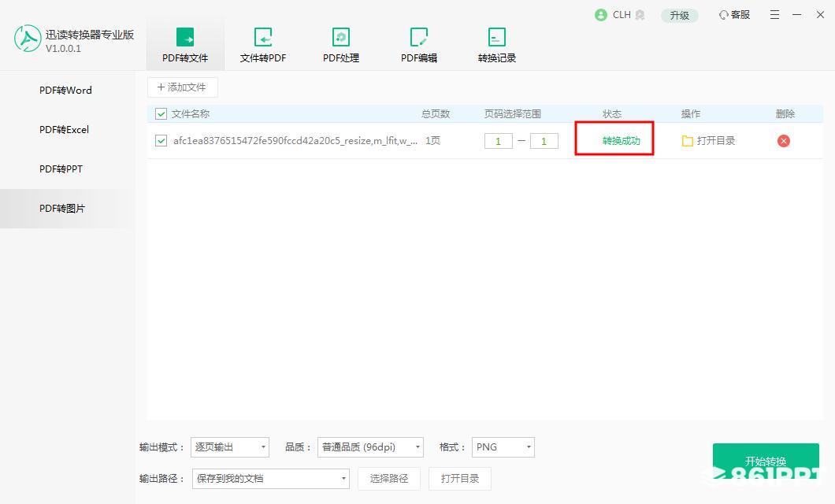Toggle the select-all checkbox beside 文件名称
Image resolution: width=835 pixels, height=504 pixels.
pyautogui.click(x=161, y=114)
